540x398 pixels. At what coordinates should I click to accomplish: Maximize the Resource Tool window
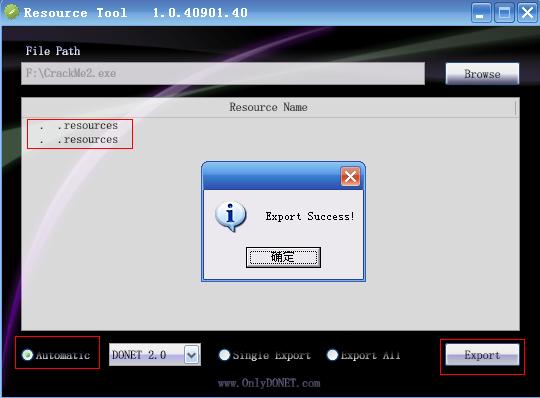[504, 13]
